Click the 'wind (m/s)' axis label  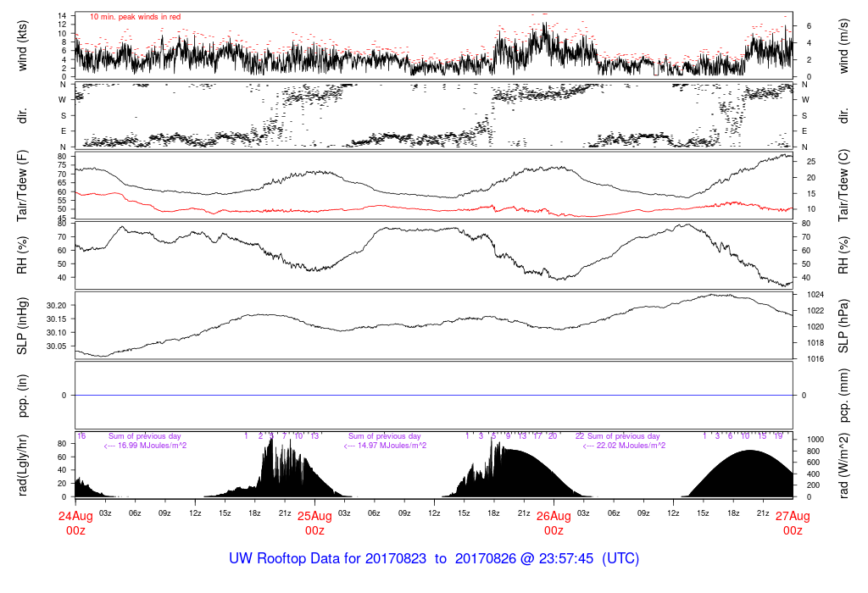843,46
